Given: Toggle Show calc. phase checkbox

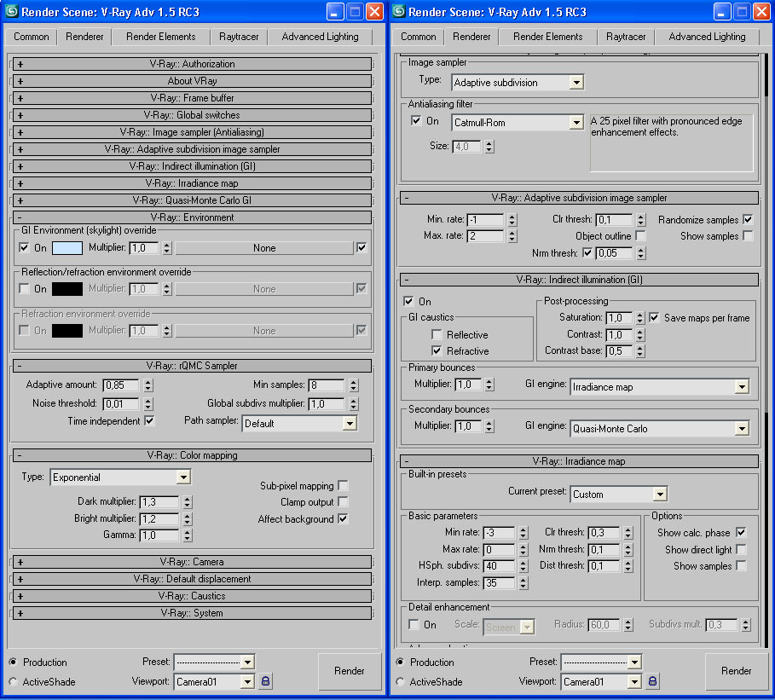Looking at the screenshot, I should click(741, 532).
